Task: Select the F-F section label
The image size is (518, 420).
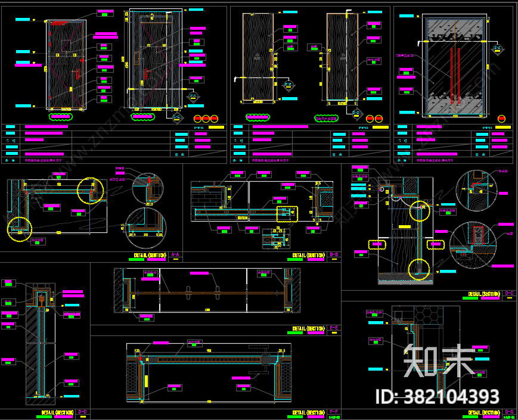Action: (x=334, y=412)
